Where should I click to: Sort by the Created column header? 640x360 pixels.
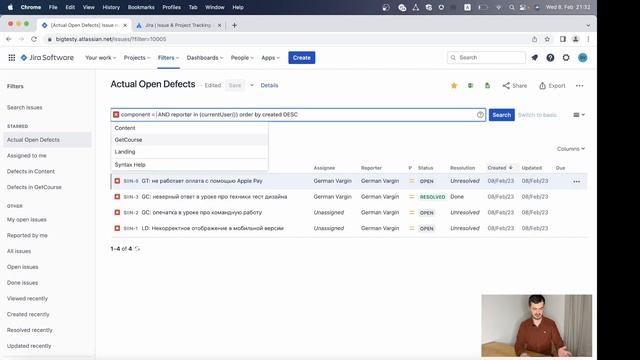point(499,168)
